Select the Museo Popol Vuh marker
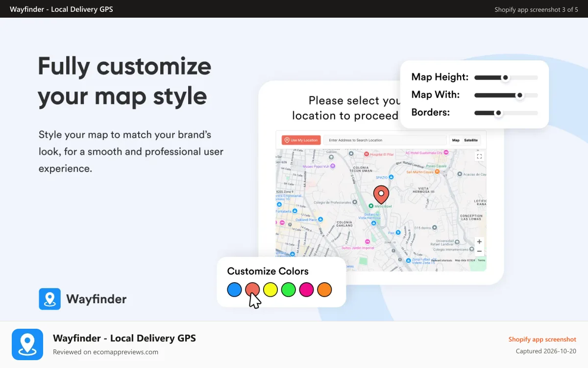This screenshot has height=368, width=588. click(333, 166)
